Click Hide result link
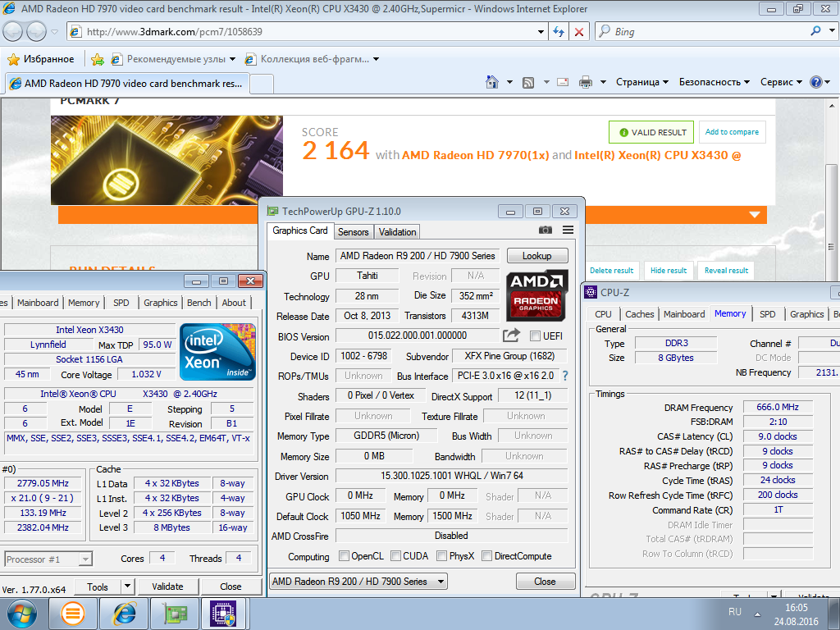 (x=669, y=271)
